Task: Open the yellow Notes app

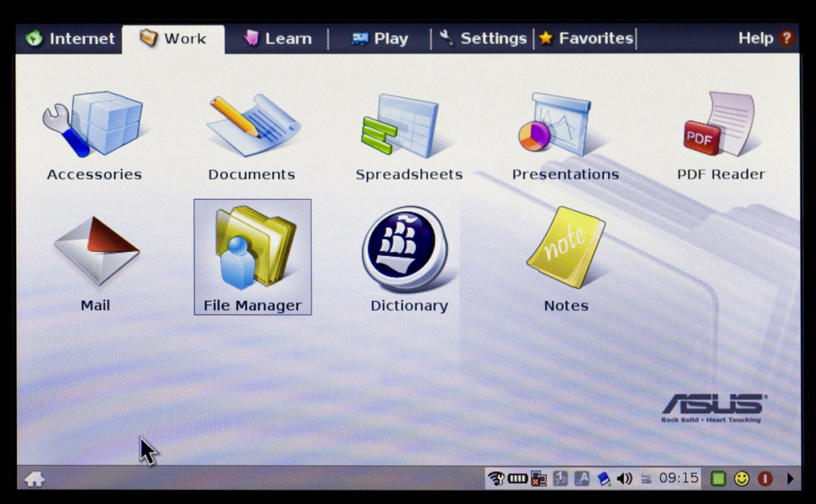Action: point(566,259)
